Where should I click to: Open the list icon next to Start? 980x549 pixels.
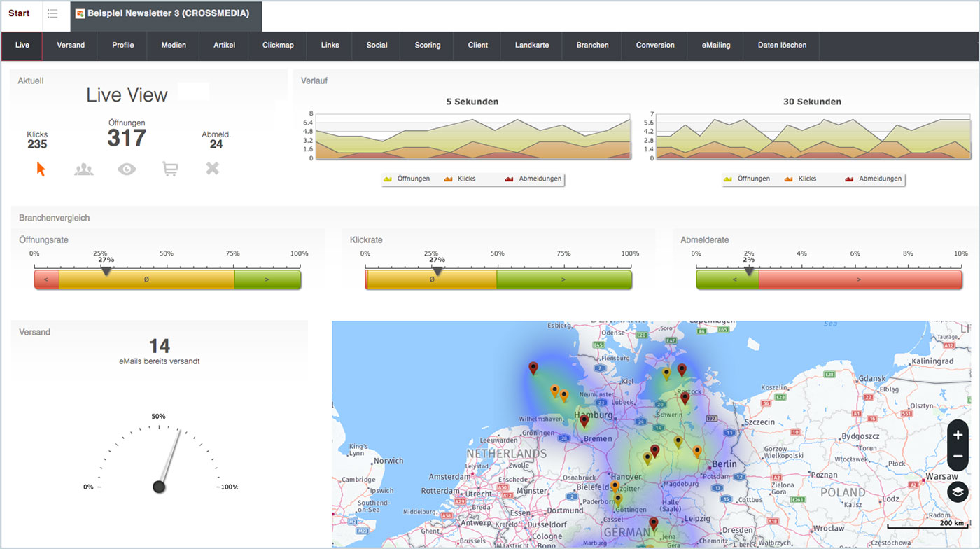tap(52, 14)
